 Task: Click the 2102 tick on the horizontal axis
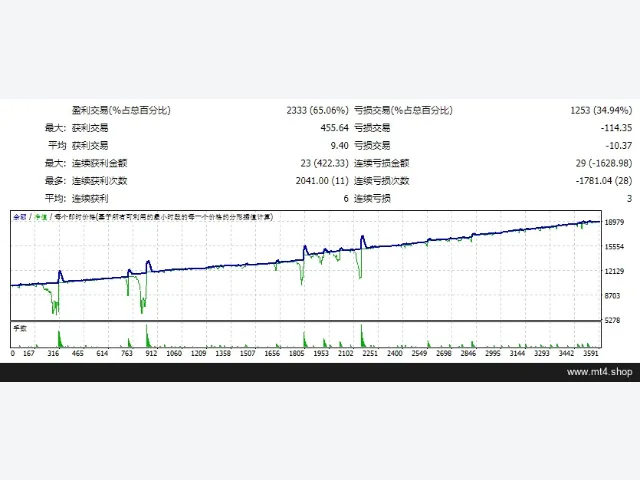click(345, 353)
